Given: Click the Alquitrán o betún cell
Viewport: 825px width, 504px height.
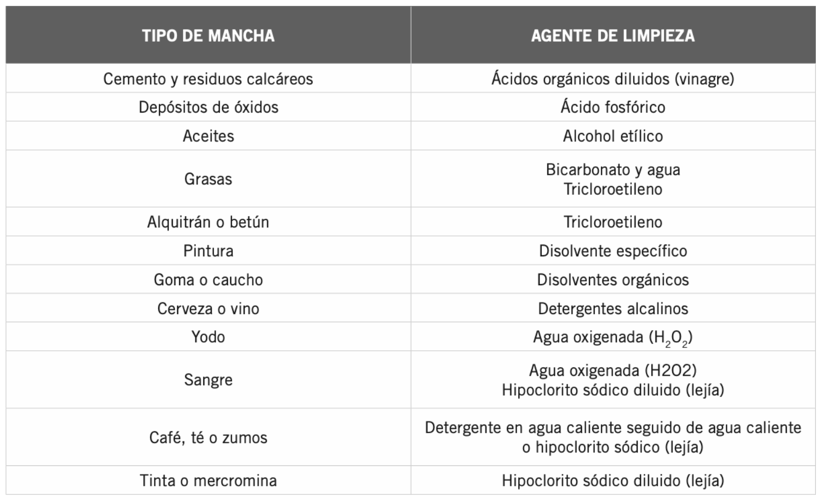Looking at the screenshot, I should coord(208,222).
